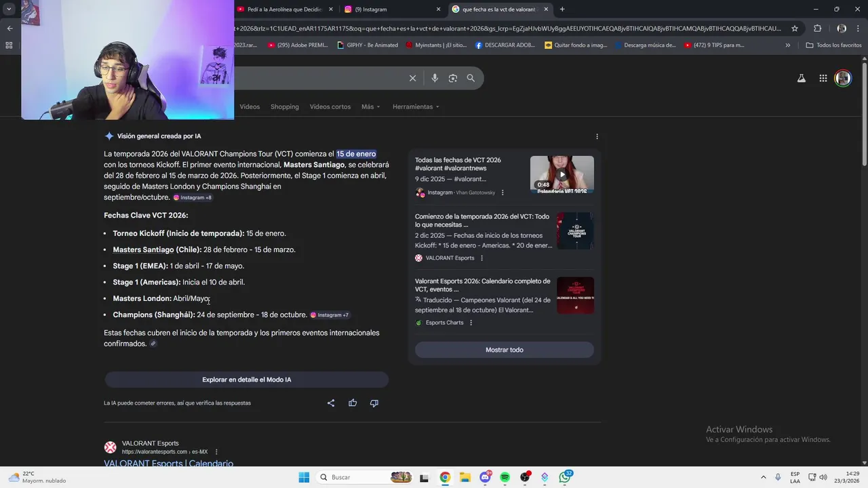The image size is (868, 488).
Task: Switch to the Videos search tab
Action: 250,107
